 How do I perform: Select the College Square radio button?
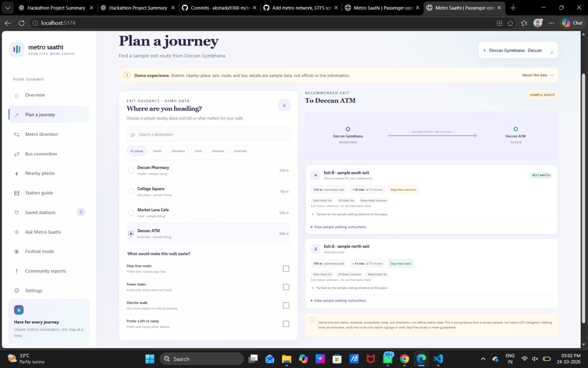point(131,191)
